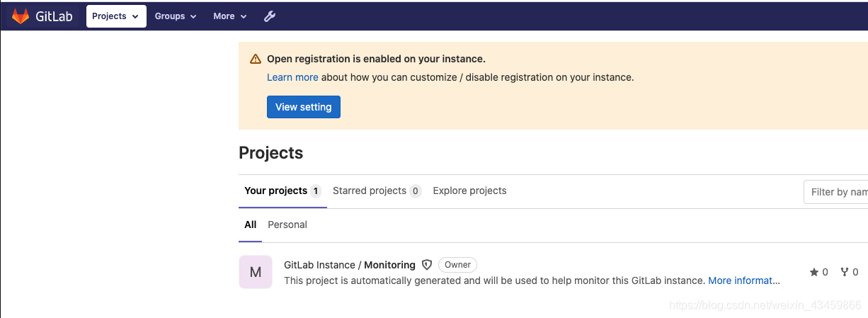868x318 pixels.
Task: Click the View setting button
Action: (x=304, y=107)
